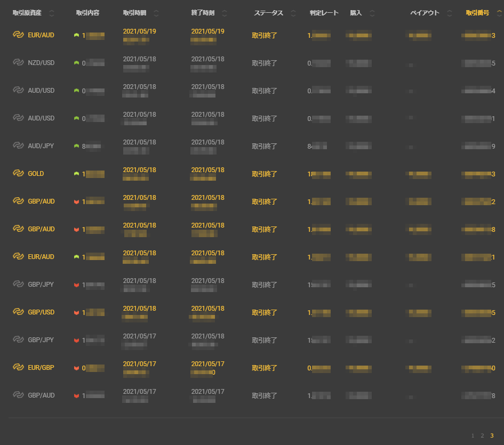Click the chain icon beside AUD/JPY
Image resolution: width=504 pixels, height=445 pixels.
[19, 145]
